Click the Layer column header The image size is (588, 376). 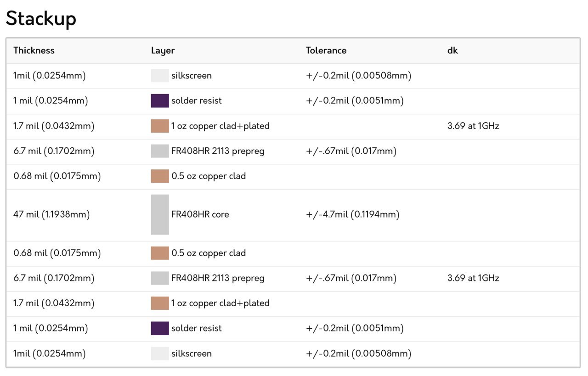163,51
